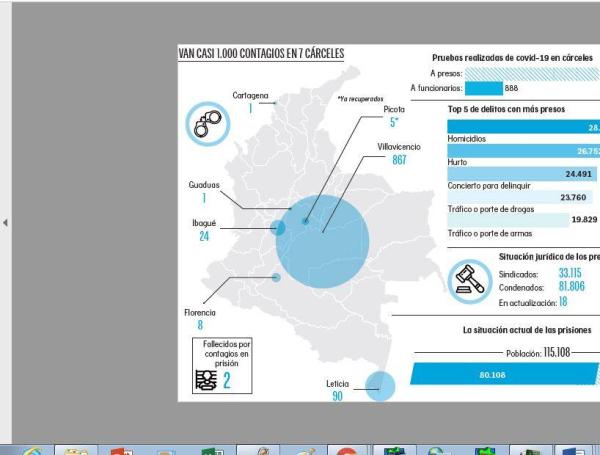Click the 'Tráfico o porte de armas' label
The image size is (600, 455).
(490, 233)
